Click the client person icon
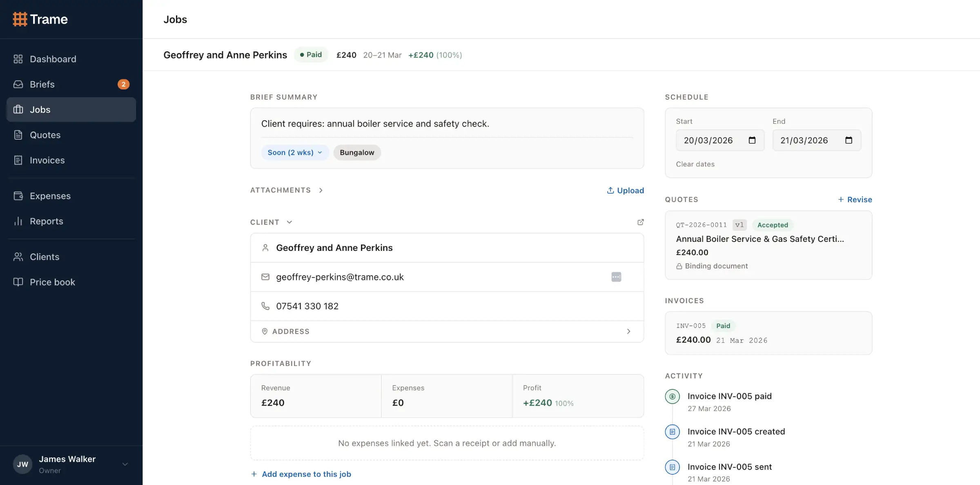Screen dimensions: 980x485 click(x=265, y=248)
